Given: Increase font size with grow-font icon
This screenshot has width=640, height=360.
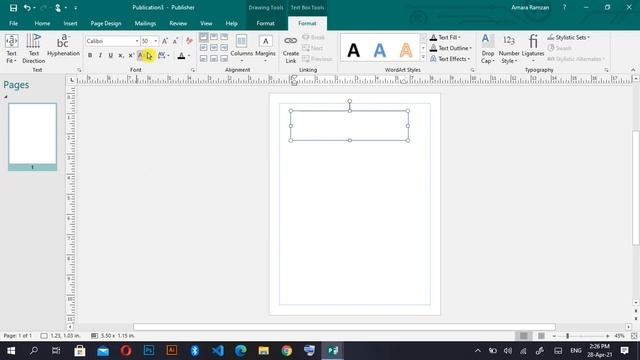Looking at the screenshot, I should tap(164, 41).
